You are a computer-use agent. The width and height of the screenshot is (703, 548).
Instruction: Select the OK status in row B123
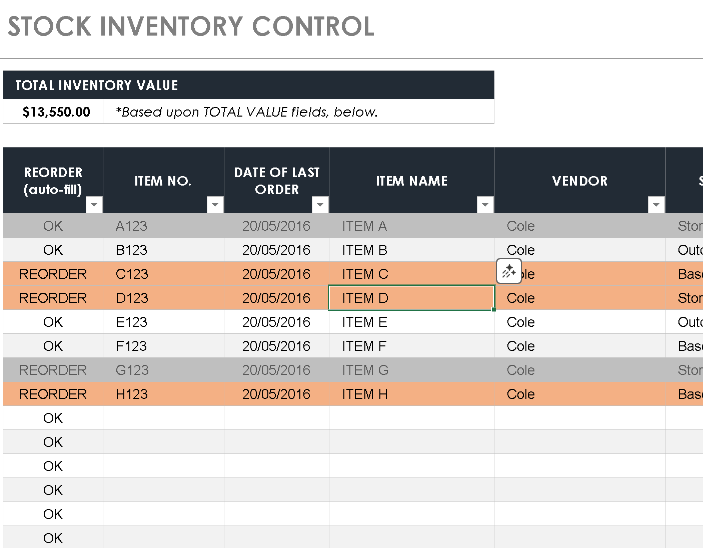point(53,250)
